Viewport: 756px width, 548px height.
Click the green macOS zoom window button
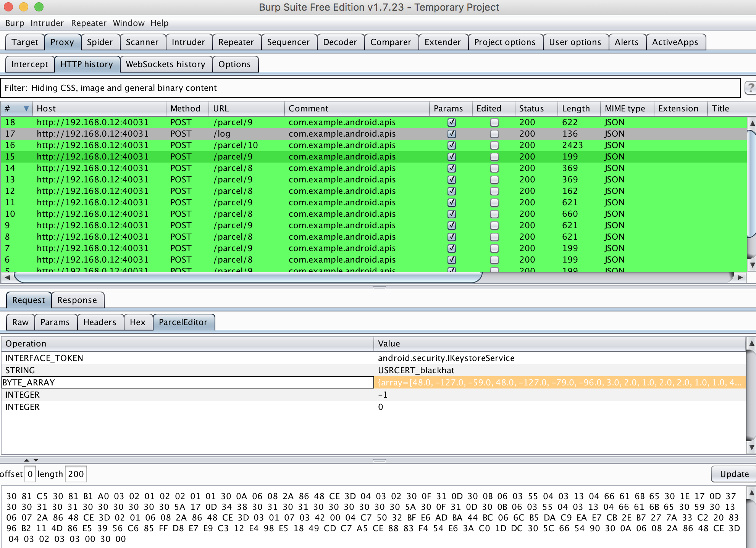pyautogui.click(x=39, y=7)
